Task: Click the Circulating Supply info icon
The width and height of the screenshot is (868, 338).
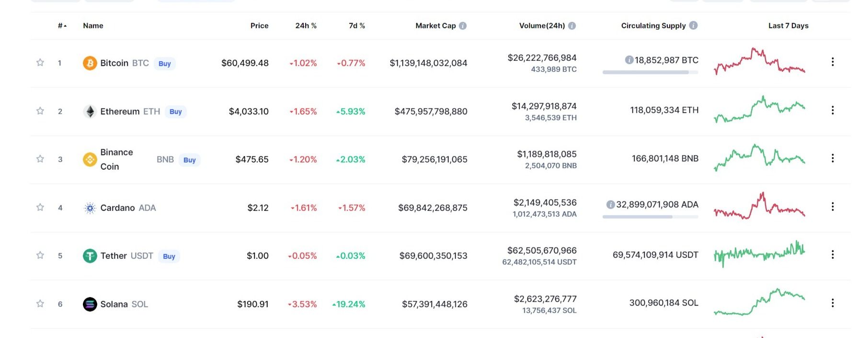Action: (x=693, y=25)
